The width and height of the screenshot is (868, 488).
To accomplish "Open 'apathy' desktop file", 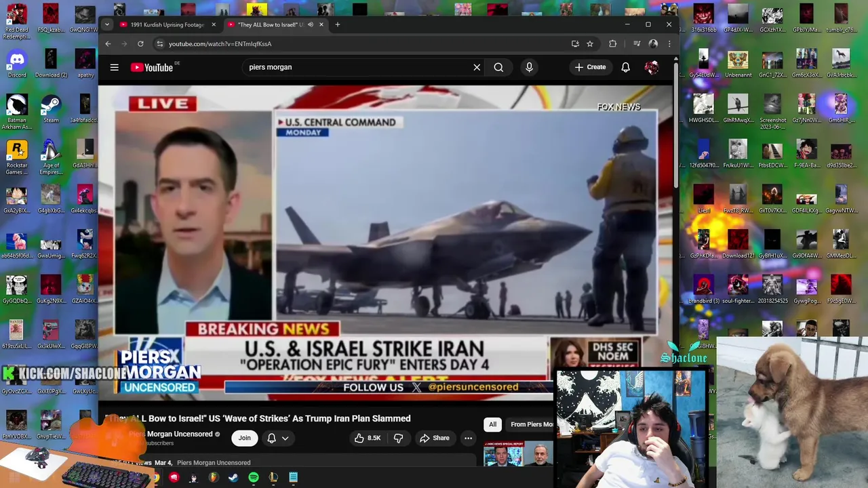I will tap(85, 64).
